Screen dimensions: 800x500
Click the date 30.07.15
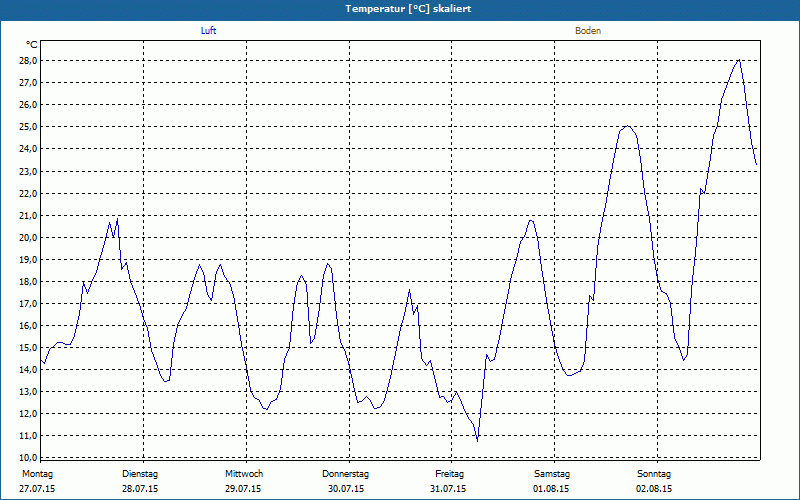346,489
